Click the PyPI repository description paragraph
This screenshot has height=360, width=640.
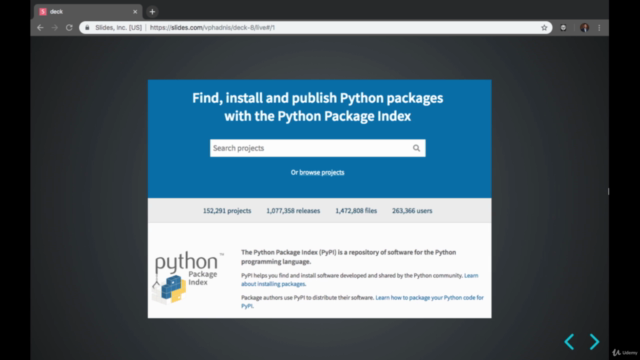point(349,257)
